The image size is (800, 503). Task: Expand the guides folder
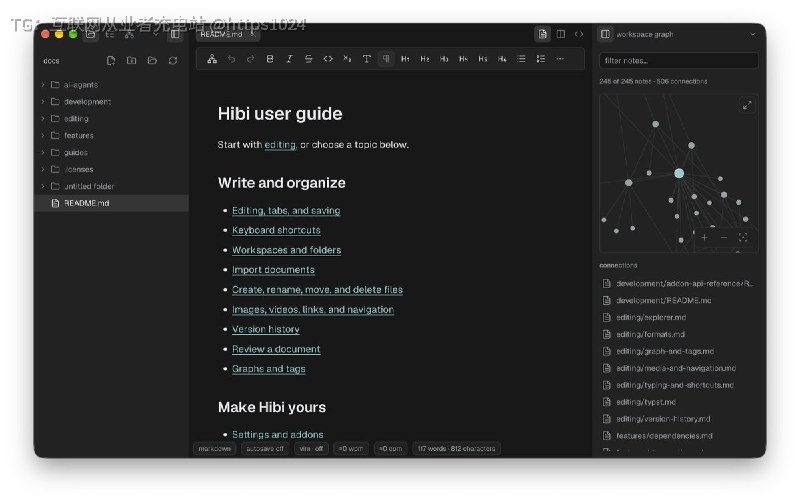[x=111, y=153]
